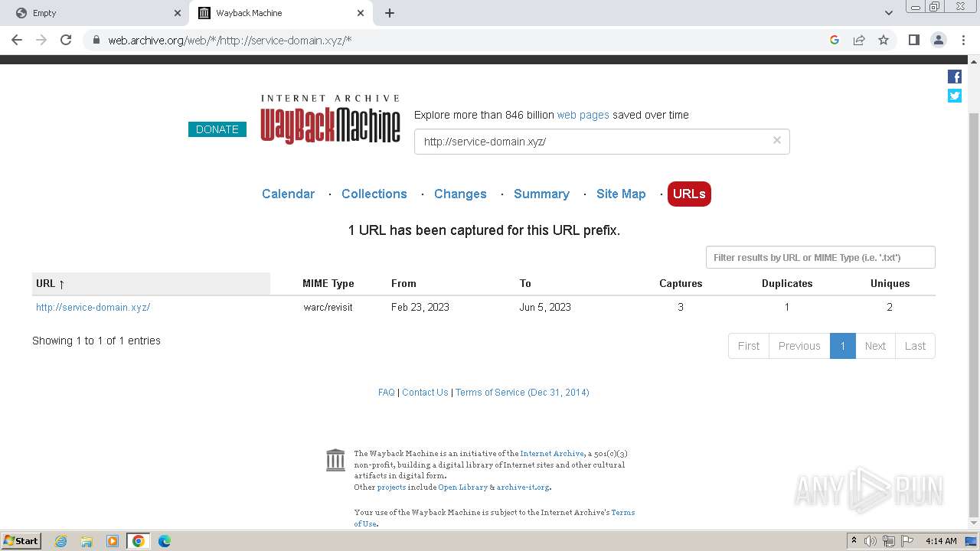The image size is (980, 551).
Task: Go to Next results page
Action: pos(875,346)
